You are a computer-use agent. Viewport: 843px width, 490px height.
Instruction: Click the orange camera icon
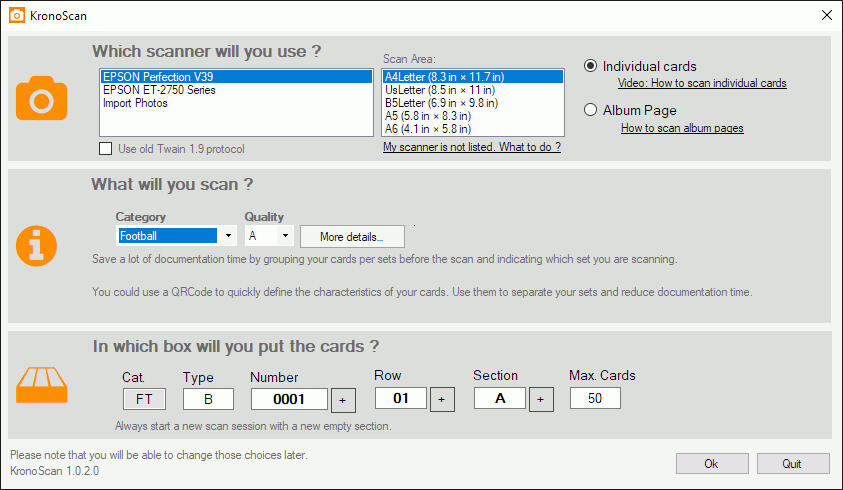coord(41,98)
